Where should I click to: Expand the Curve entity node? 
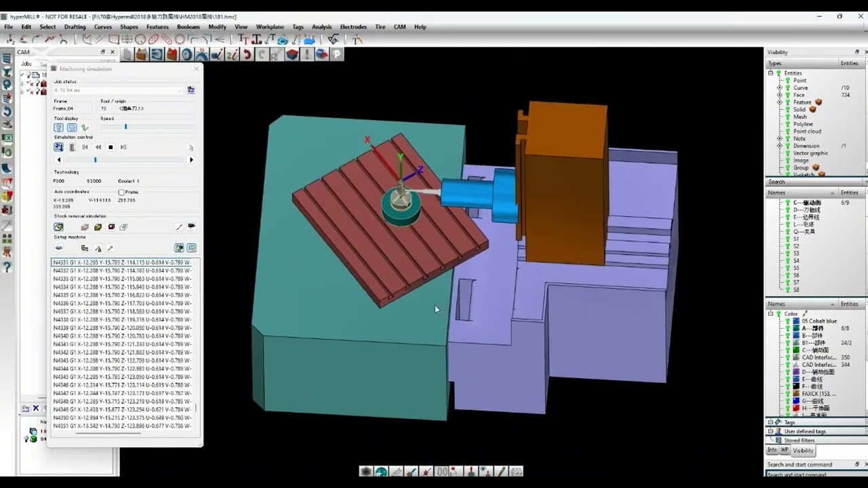[779, 88]
